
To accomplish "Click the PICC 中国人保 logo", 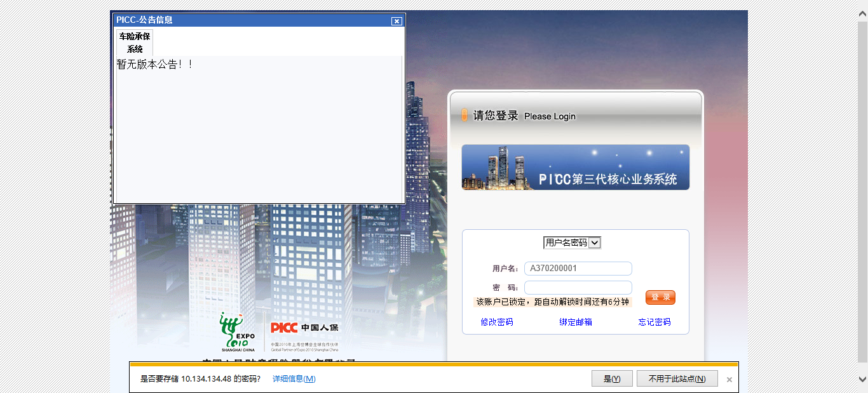I will [x=304, y=328].
